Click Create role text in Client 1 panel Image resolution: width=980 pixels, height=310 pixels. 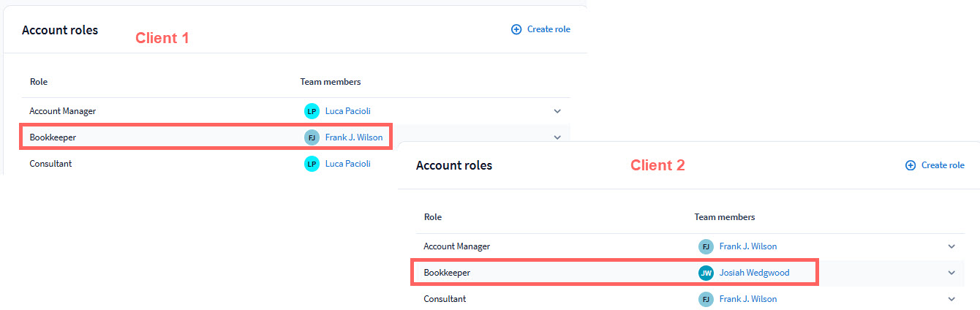[x=549, y=29]
